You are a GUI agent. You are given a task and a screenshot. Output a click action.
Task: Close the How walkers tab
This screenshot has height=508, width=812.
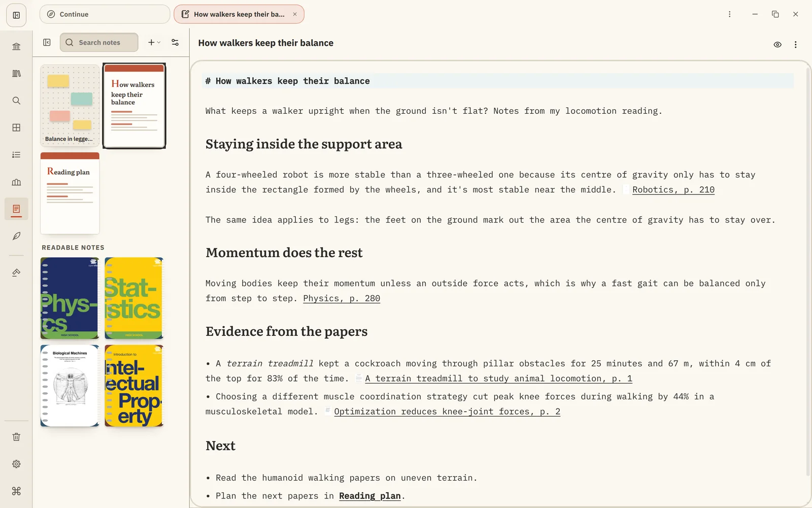click(x=295, y=14)
